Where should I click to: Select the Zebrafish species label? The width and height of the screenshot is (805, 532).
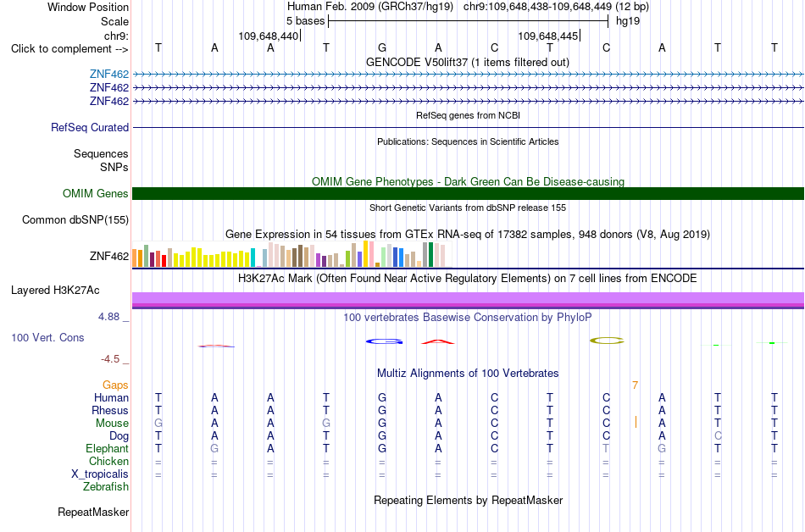tap(106, 486)
